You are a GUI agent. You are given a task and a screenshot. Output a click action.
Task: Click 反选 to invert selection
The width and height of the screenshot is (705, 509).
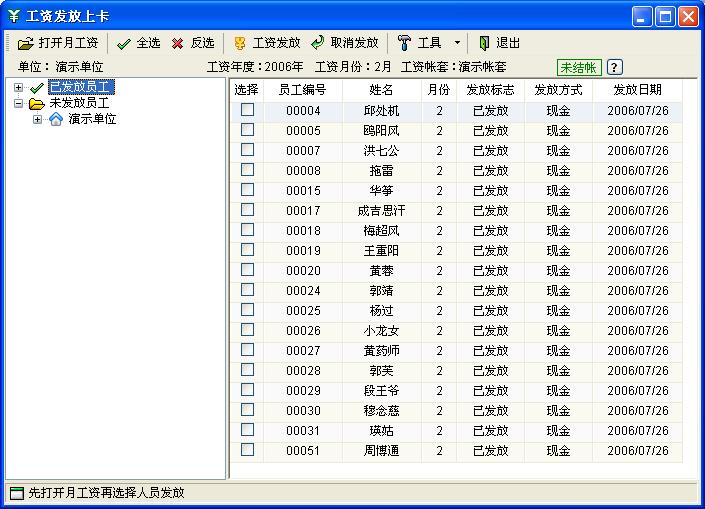coord(192,43)
